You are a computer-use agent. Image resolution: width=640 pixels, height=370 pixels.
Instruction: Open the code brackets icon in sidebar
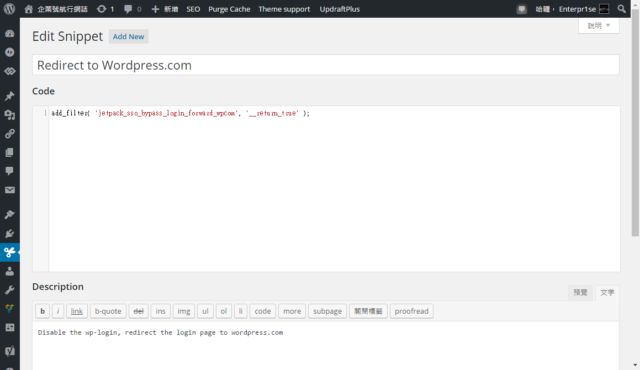[x=9, y=71]
